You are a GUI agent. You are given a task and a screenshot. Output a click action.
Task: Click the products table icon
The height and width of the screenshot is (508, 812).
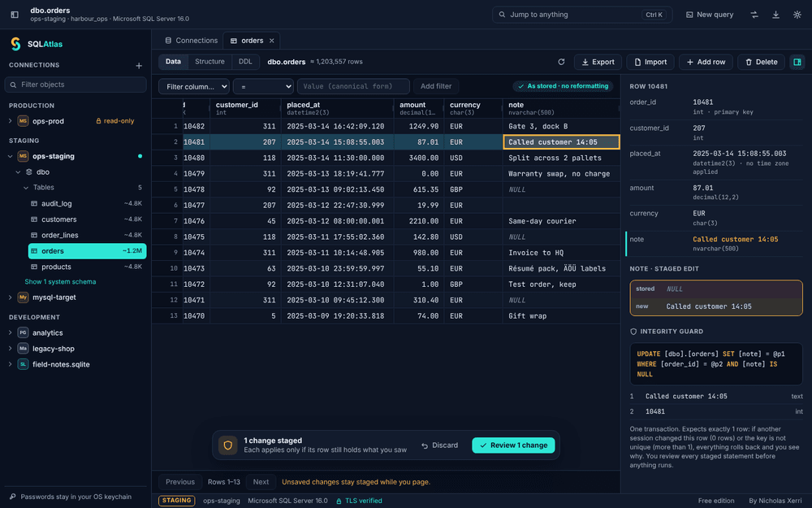click(x=34, y=267)
